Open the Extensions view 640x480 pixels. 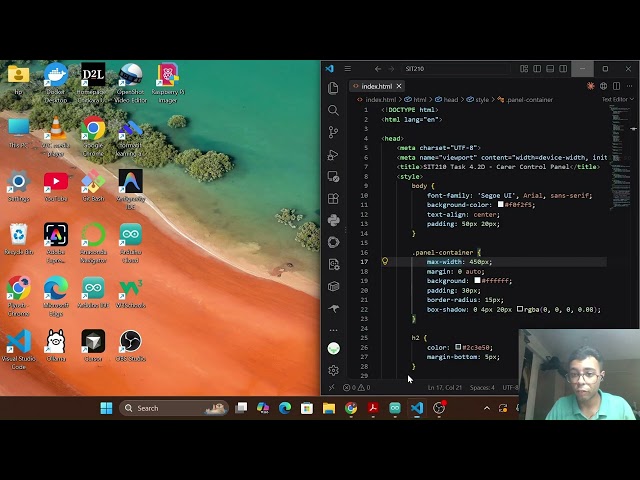[333, 199]
